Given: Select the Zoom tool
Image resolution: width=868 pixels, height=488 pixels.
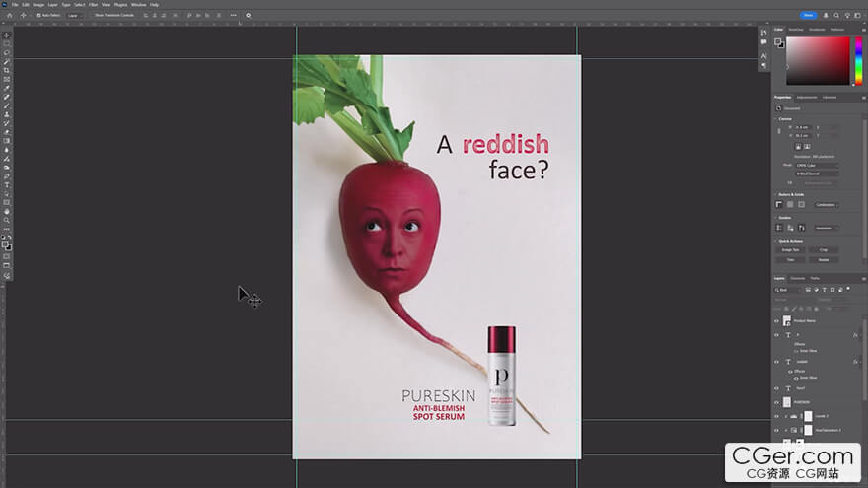Looking at the screenshot, I should (7, 220).
